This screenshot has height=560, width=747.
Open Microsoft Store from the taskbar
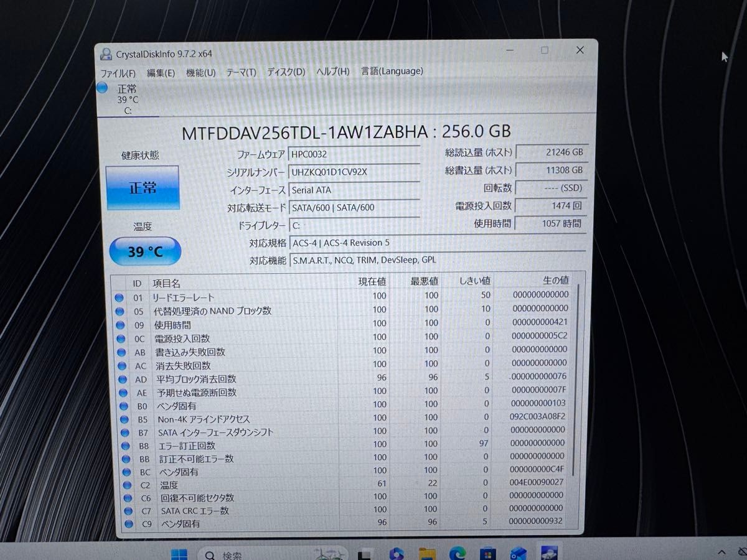coord(488,554)
